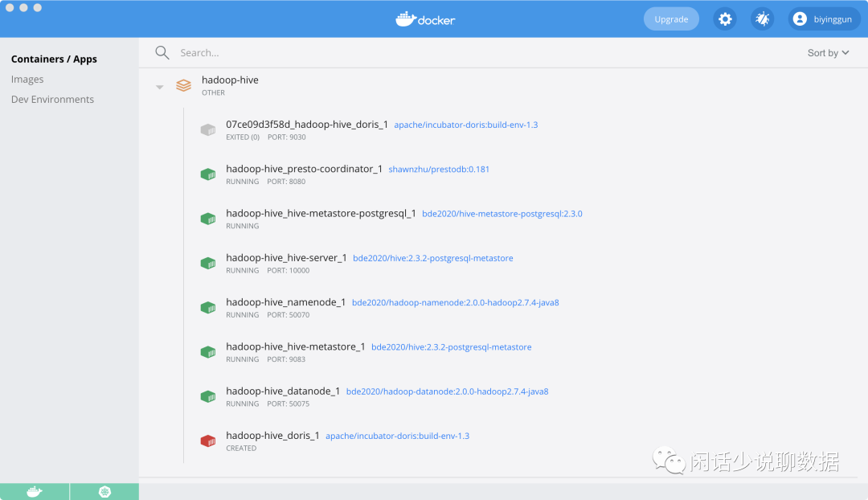Select hadoop-hive_hive-metastore_1 container name
The image size is (868, 500).
[x=296, y=346]
